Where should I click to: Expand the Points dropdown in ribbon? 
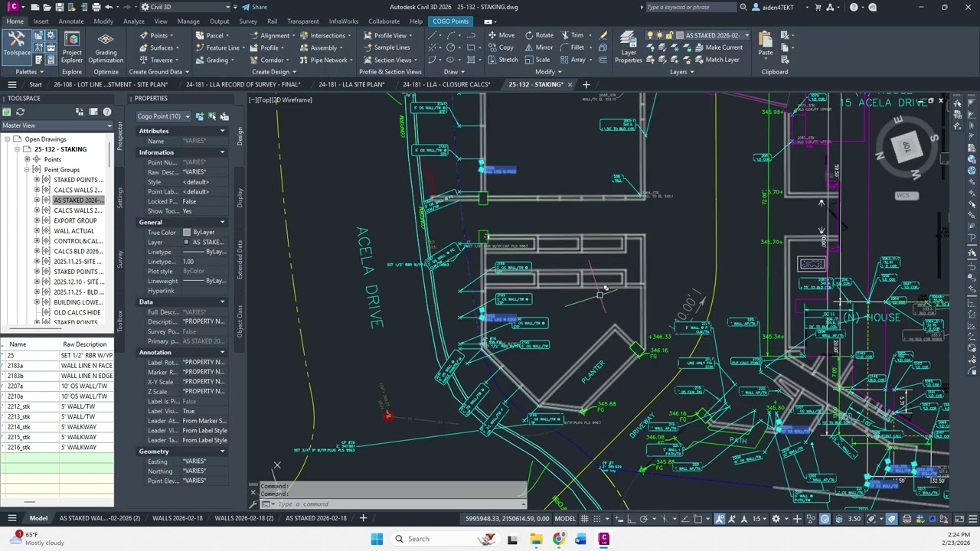click(158, 35)
